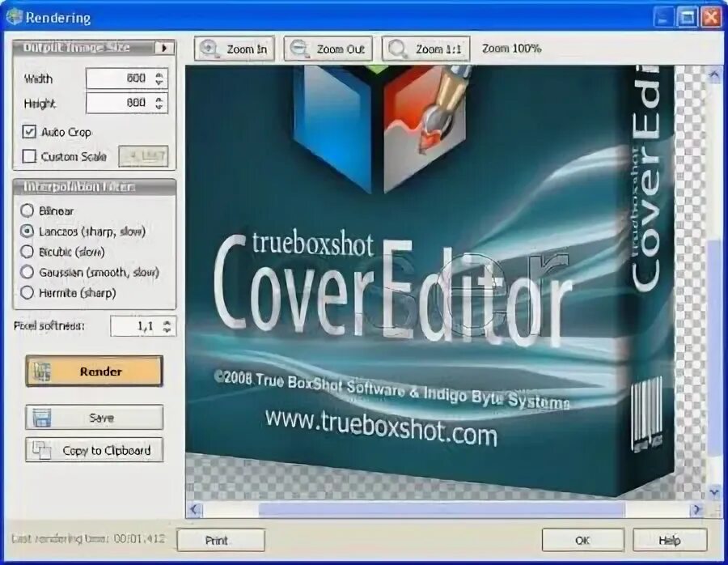Click the Render button label
This screenshot has height=565, width=728.
coord(101,372)
